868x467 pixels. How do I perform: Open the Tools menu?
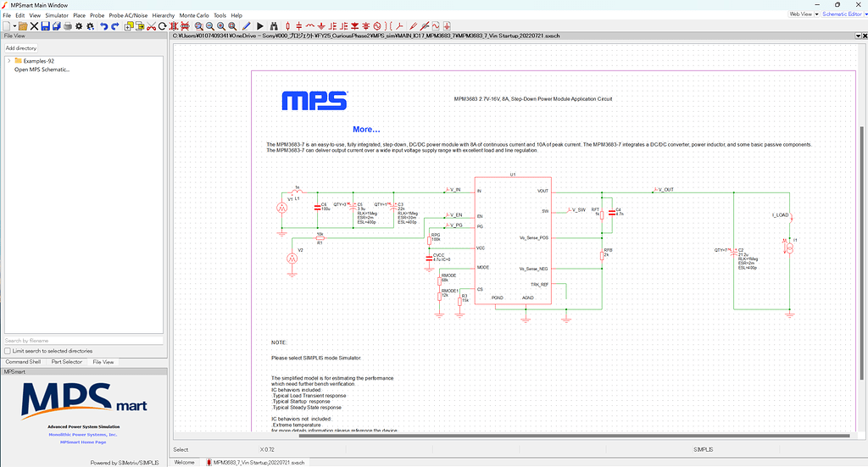(220, 15)
